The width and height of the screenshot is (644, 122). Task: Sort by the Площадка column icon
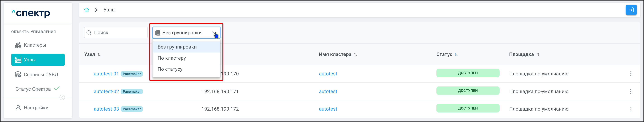click(538, 54)
